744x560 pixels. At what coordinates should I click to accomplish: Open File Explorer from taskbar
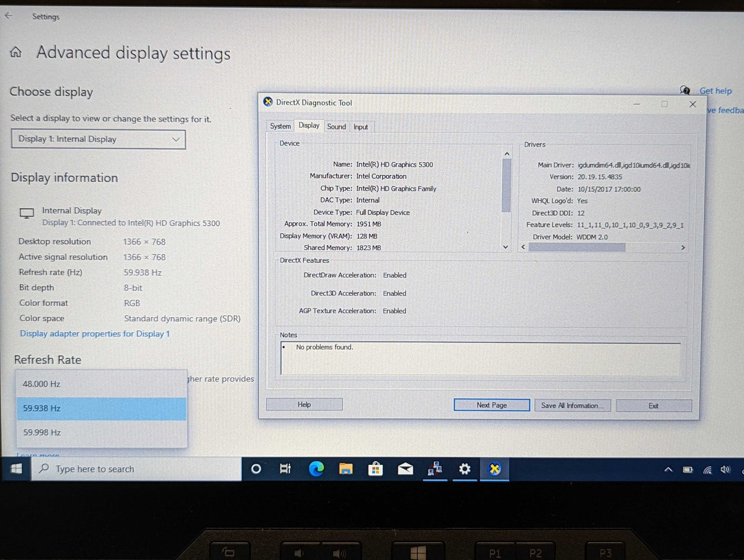coord(345,469)
